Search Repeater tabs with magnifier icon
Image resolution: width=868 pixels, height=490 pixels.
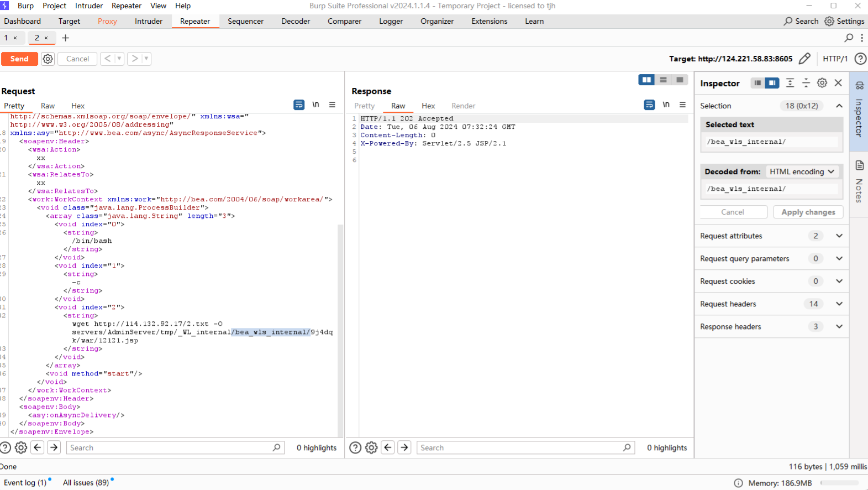[849, 38]
